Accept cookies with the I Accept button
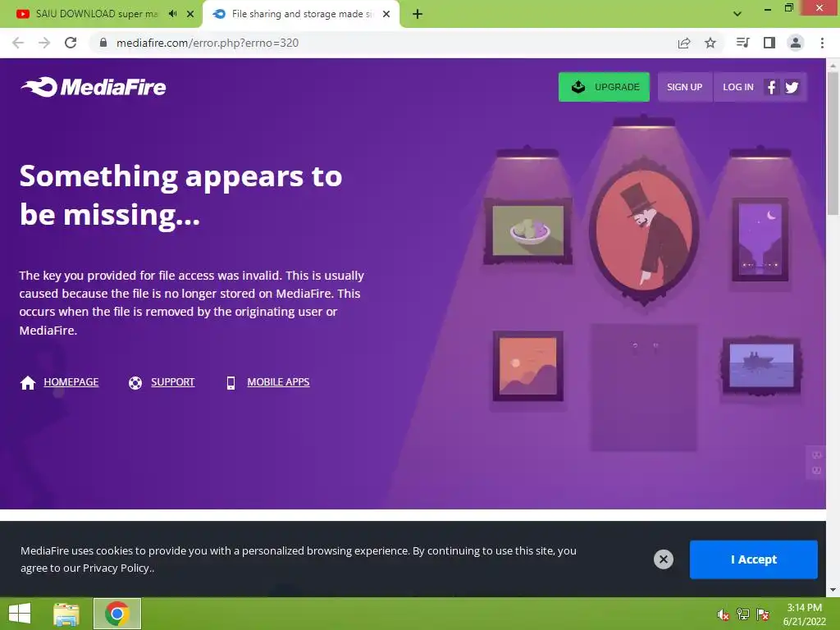840x630 pixels. [x=753, y=559]
